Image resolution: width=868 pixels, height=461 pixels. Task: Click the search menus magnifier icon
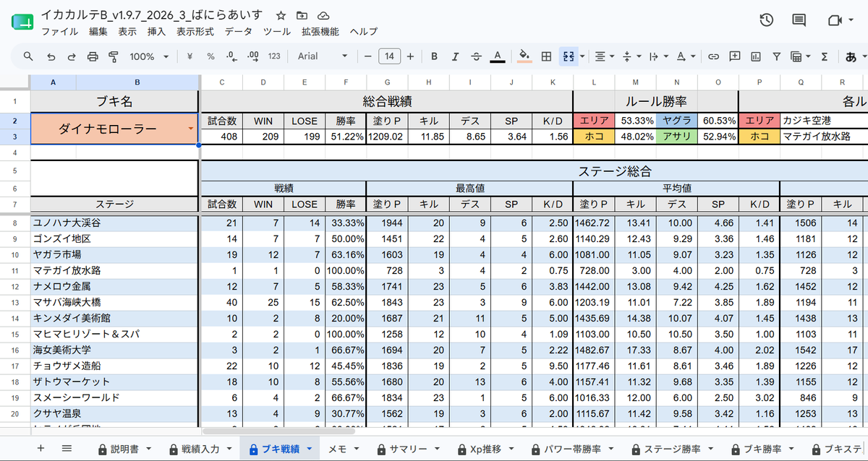coord(28,56)
